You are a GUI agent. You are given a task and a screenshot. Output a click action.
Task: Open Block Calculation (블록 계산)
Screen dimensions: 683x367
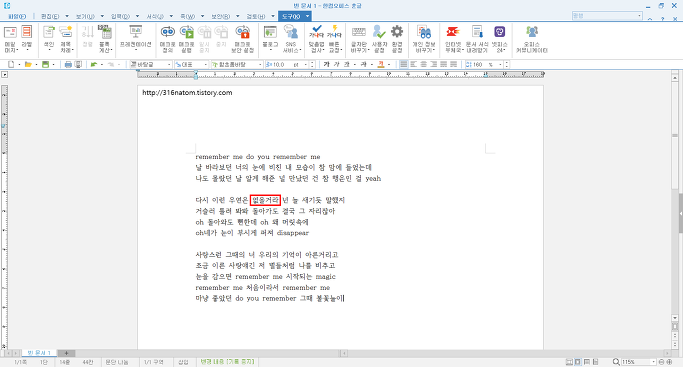pos(105,39)
